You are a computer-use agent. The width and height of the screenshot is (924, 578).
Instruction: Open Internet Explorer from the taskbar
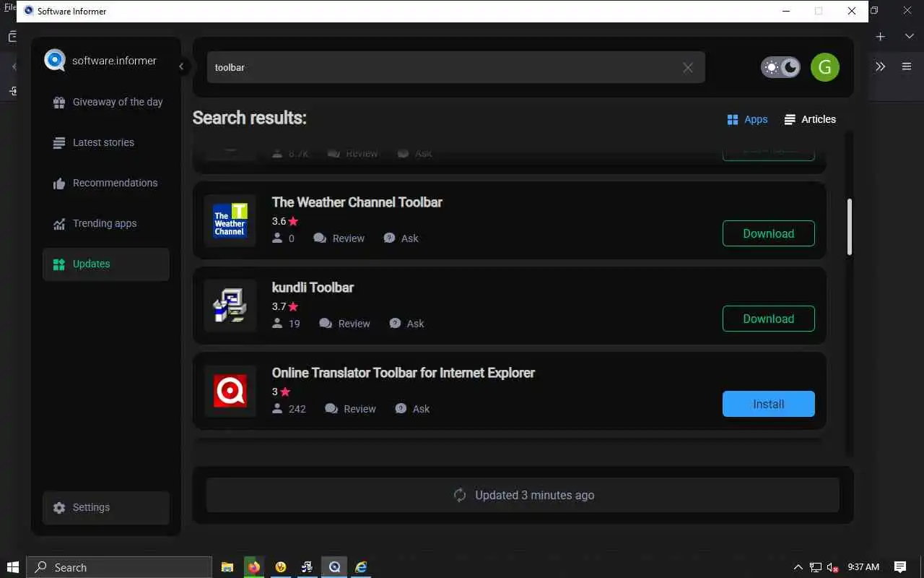(361, 567)
